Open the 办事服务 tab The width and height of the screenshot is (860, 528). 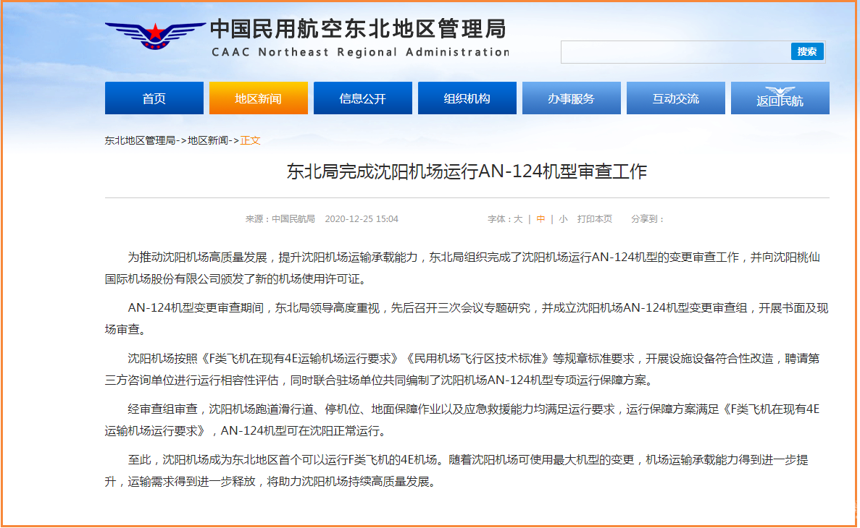pyautogui.click(x=571, y=98)
